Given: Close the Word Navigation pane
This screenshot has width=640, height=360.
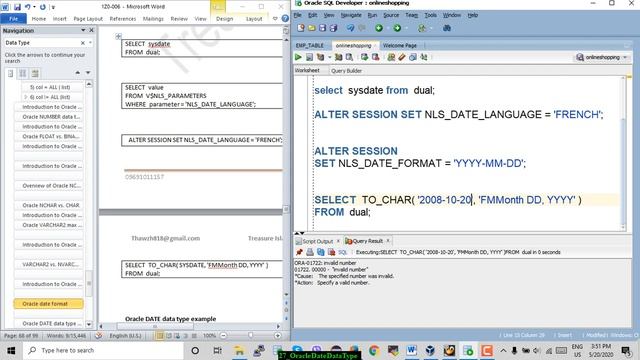Looking at the screenshot, I should (x=91, y=30).
